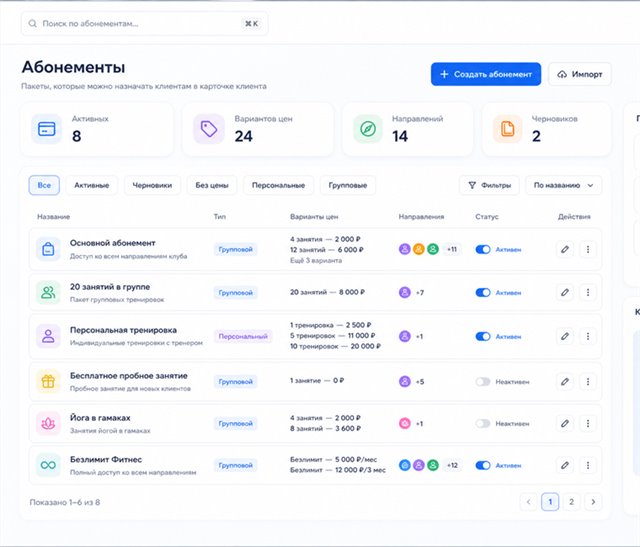Select the Активные filter tab
The height and width of the screenshot is (547, 640).
coord(91,185)
